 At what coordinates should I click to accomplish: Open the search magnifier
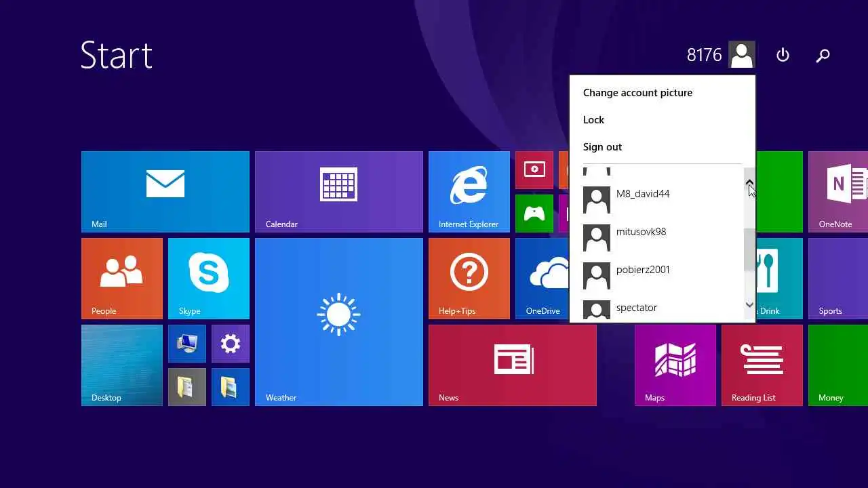point(823,56)
